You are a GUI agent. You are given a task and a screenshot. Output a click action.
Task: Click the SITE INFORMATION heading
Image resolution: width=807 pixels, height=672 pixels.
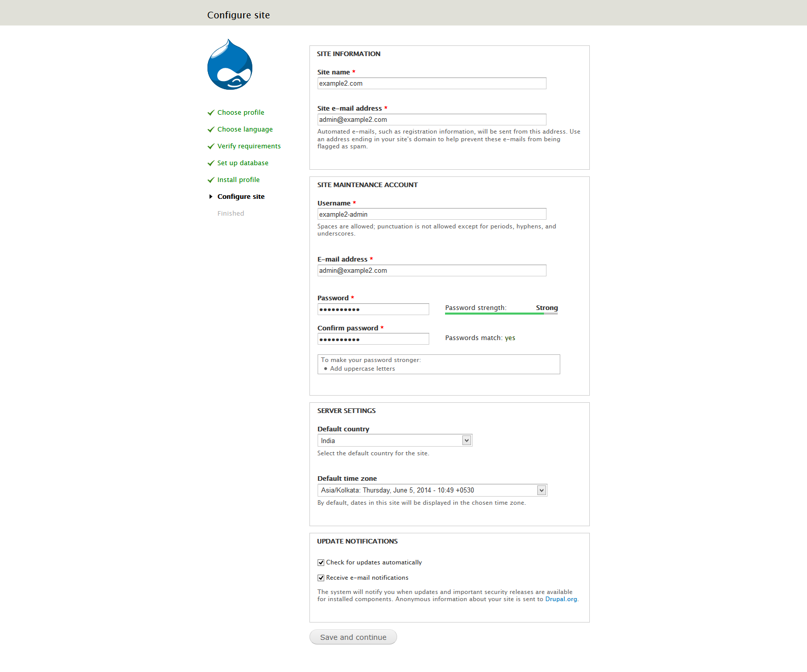click(349, 54)
